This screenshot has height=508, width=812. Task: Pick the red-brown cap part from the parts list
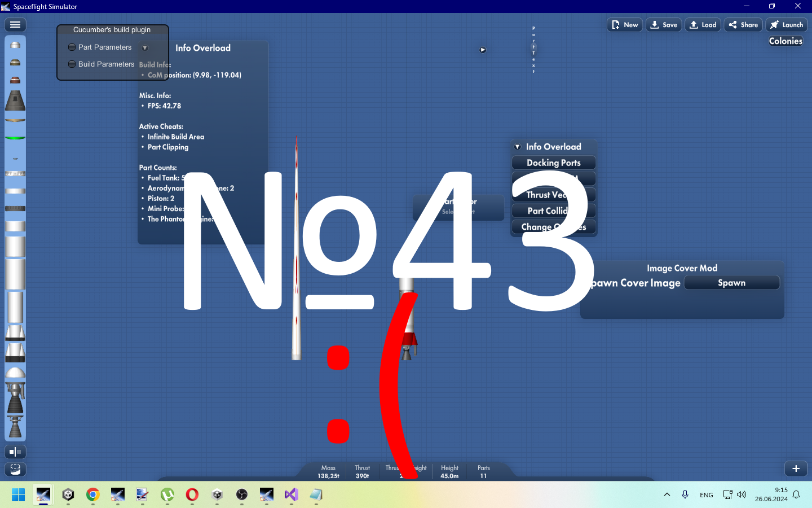(x=15, y=80)
